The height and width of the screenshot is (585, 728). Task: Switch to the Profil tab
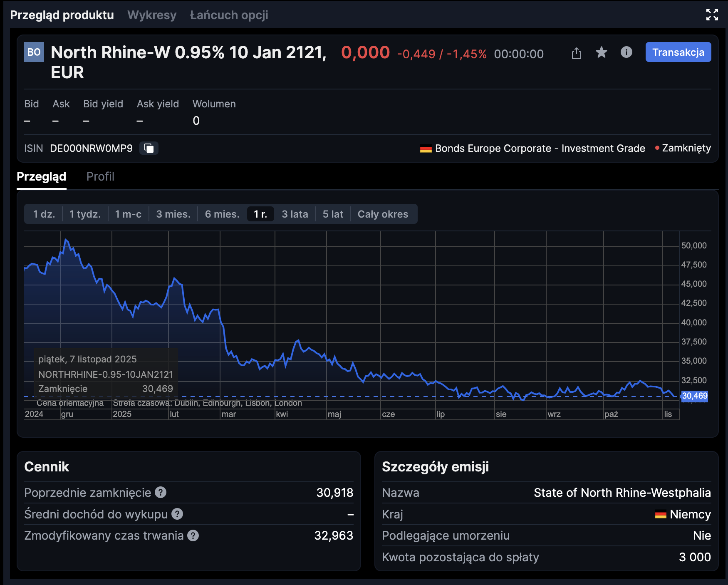coord(100,176)
